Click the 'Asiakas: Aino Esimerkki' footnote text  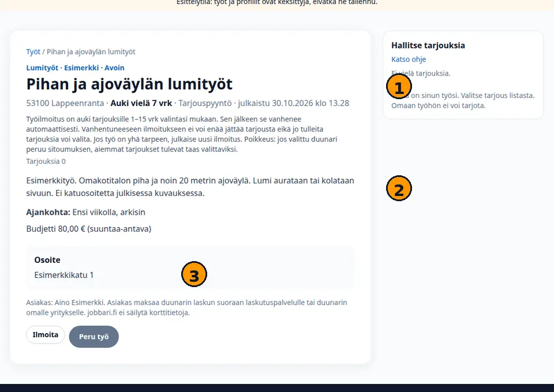pyautogui.click(x=186, y=307)
